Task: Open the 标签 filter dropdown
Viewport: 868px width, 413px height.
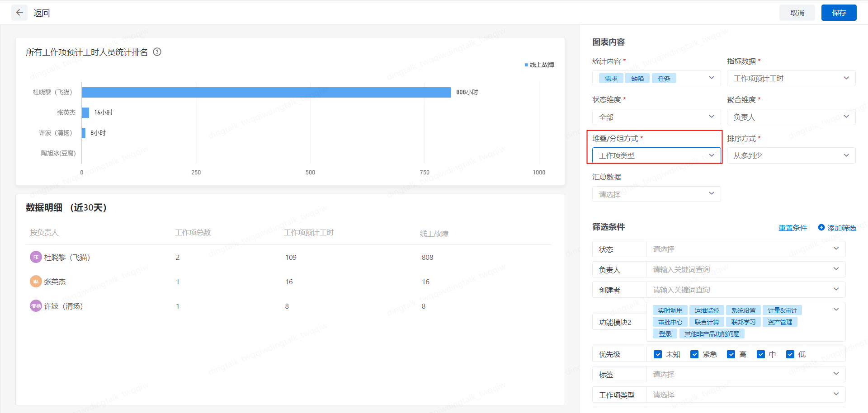Action: coord(746,374)
